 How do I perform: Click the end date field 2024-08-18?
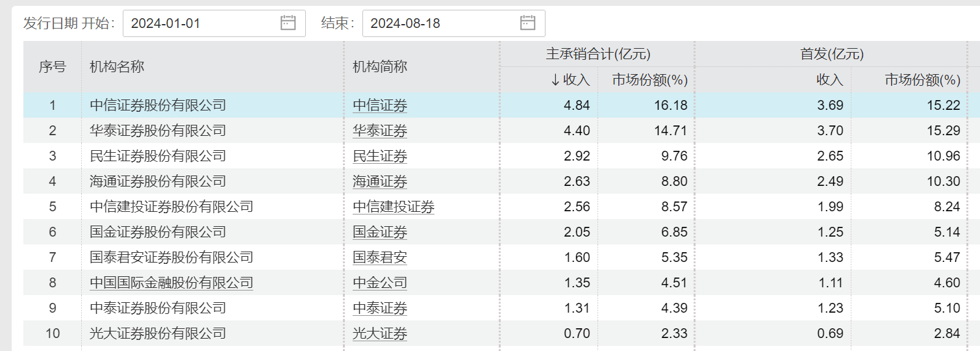453,23
